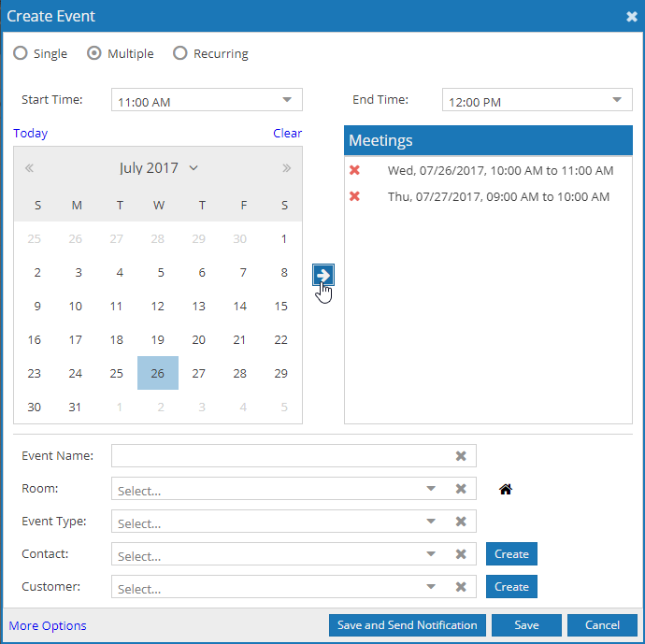Select July 19 on the calendar
This screenshot has width=645, height=644.
pos(158,339)
